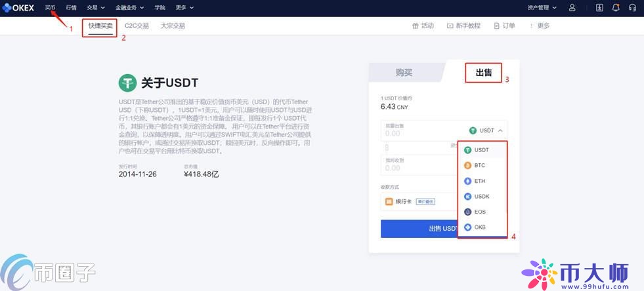This screenshot has width=644, height=291.
Task: Open the 活动 link
Action: [423, 26]
